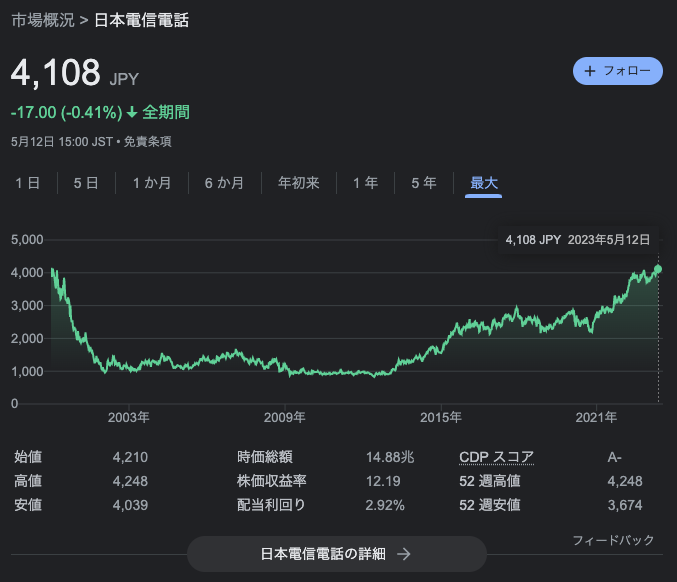Click the CDP スコア label
The width and height of the screenshot is (677, 582).
[x=497, y=457]
